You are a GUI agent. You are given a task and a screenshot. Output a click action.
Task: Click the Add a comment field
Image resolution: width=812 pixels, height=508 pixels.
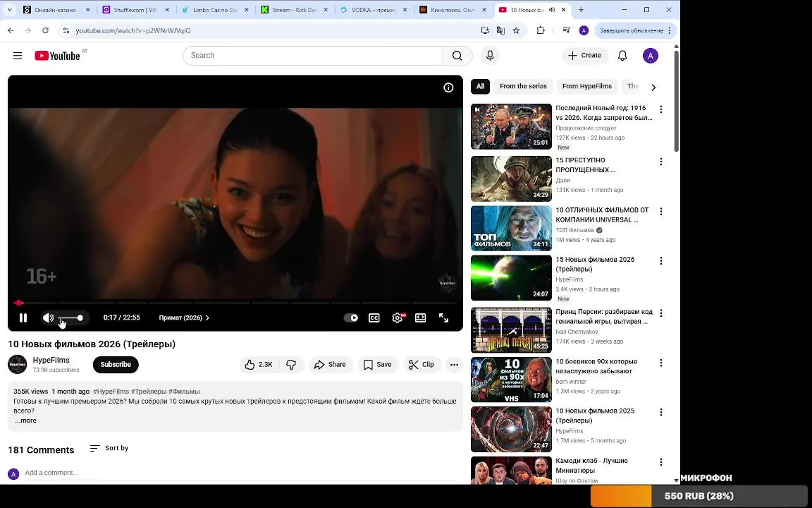pos(240,473)
